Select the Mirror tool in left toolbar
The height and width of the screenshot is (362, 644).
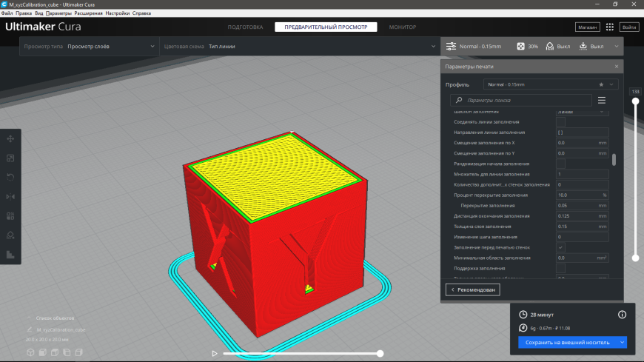point(10,197)
